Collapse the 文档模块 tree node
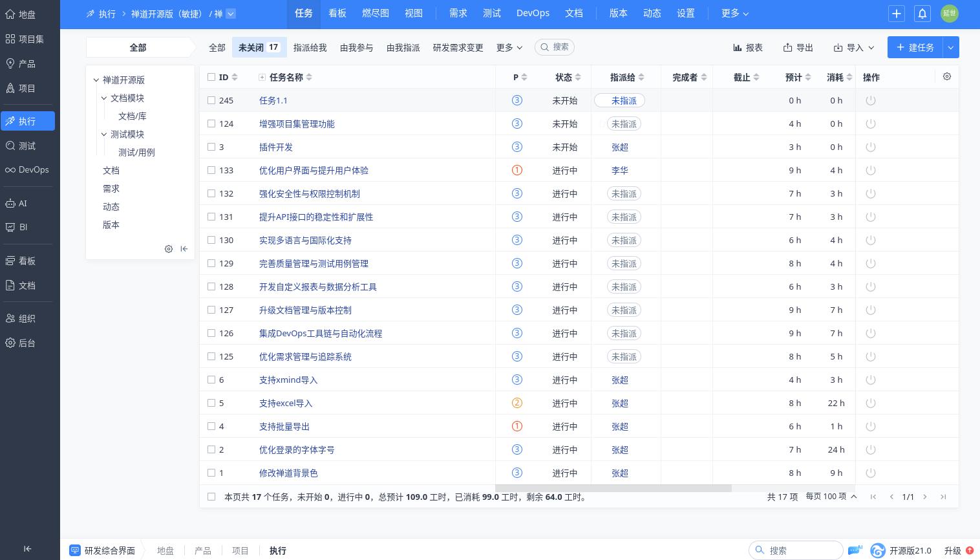Image resolution: width=980 pixels, height=560 pixels. [x=104, y=98]
